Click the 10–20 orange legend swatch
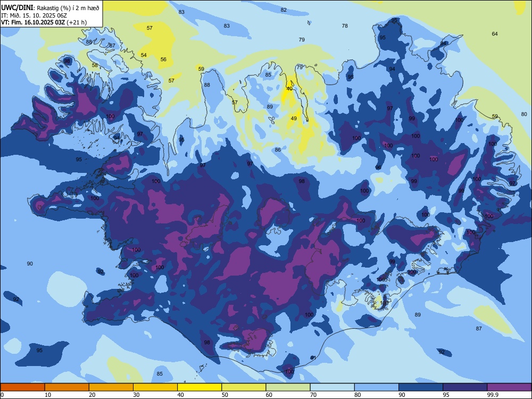The height and width of the screenshot is (399, 532). 67,387
